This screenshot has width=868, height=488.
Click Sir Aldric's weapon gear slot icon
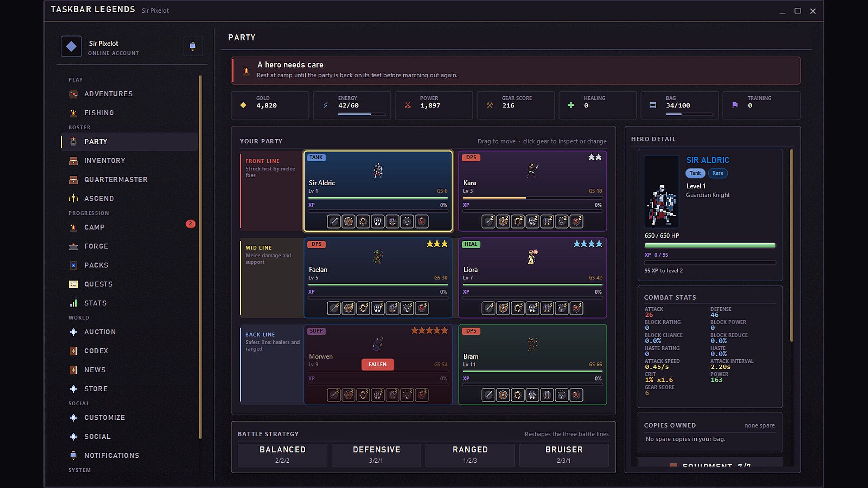point(334,221)
